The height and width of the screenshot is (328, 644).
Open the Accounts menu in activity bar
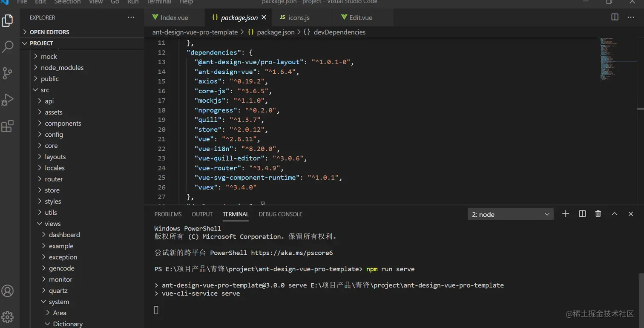pyautogui.click(x=8, y=291)
